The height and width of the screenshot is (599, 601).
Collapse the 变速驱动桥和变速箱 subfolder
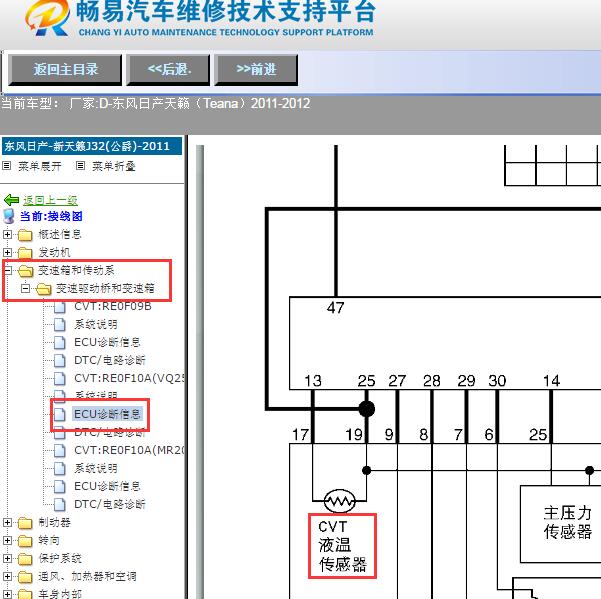click(25, 288)
